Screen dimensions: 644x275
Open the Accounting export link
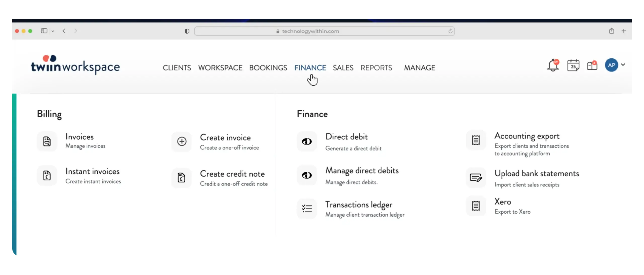[527, 136]
